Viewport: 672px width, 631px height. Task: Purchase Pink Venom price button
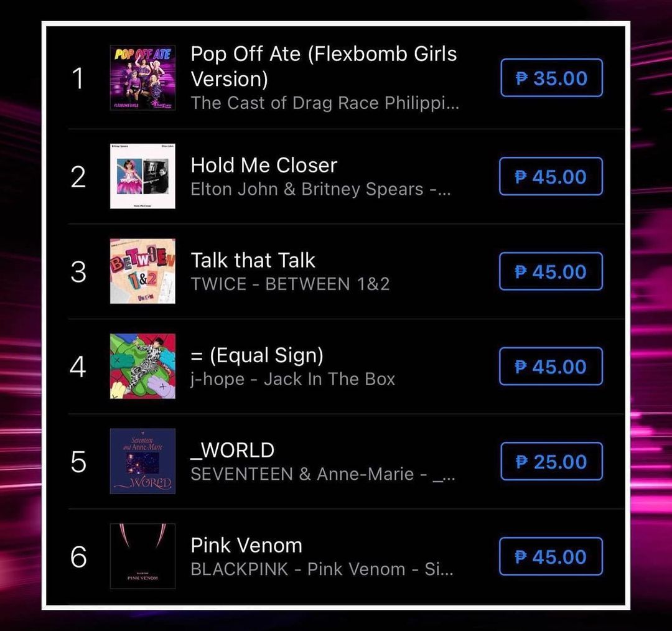tap(551, 556)
